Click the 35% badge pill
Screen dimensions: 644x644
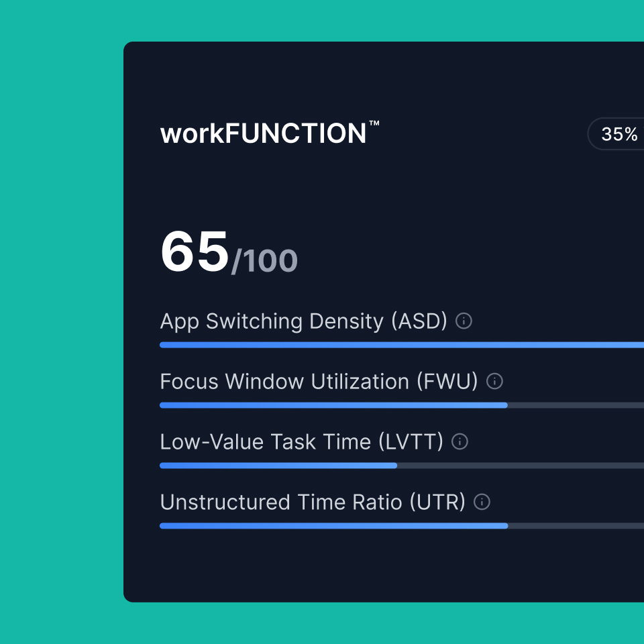(x=616, y=134)
